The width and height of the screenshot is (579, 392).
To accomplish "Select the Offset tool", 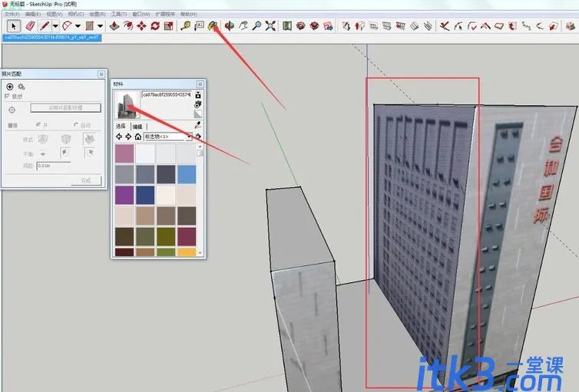I will (x=128, y=26).
